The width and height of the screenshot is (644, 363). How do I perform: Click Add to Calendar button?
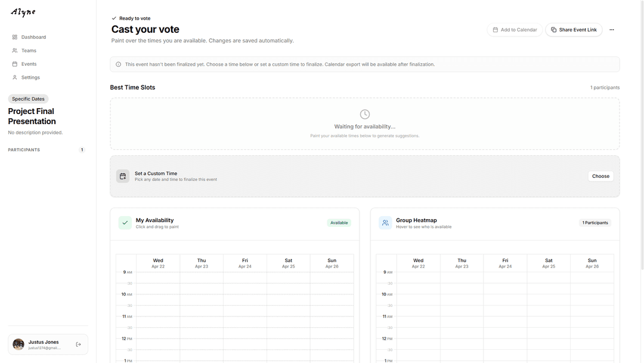tap(515, 30)
